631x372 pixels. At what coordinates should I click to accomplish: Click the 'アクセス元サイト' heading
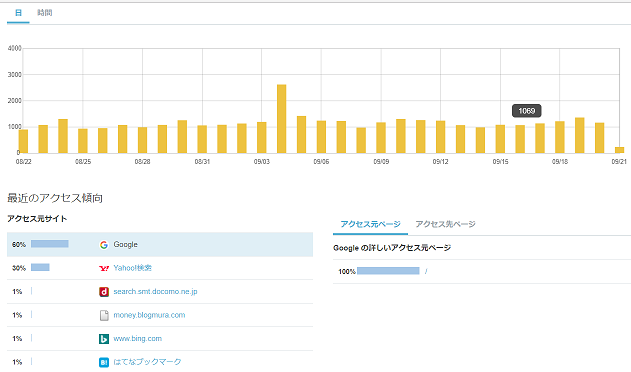37,219
